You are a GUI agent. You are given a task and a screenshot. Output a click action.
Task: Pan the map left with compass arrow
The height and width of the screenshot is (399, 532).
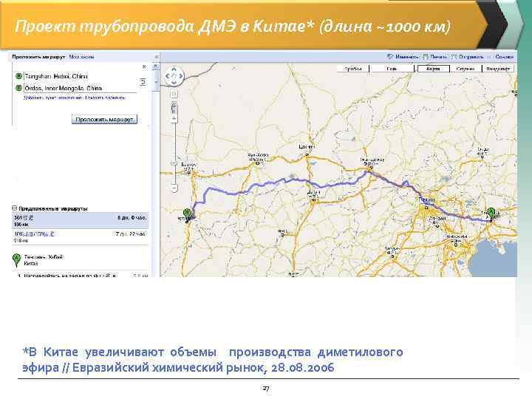click(x=167, y=76)
